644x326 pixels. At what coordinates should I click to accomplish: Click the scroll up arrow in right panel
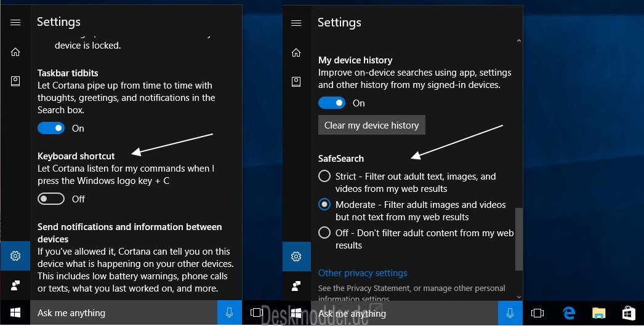(519, 41)
